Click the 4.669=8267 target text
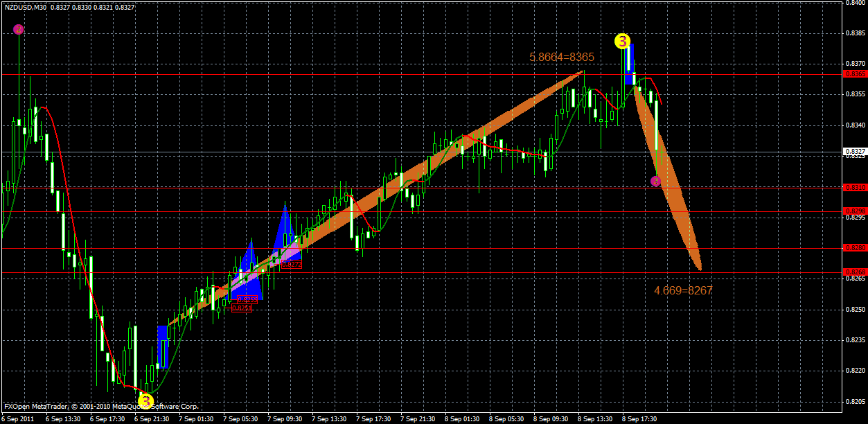Viewport: 868px width, 424px height. (684, 291)
